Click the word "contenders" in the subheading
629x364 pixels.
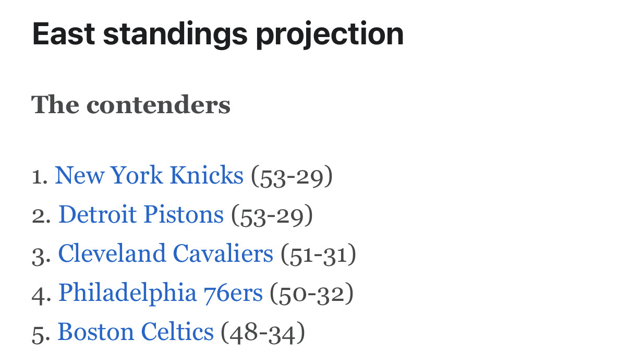[159, 105]
